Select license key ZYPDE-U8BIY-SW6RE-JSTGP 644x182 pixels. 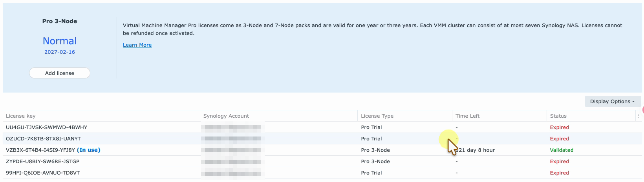[42, 162]
